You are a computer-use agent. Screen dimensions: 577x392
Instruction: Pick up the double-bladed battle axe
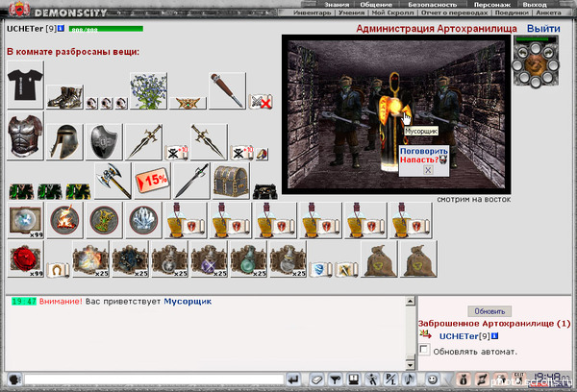(x=113, y=182)
